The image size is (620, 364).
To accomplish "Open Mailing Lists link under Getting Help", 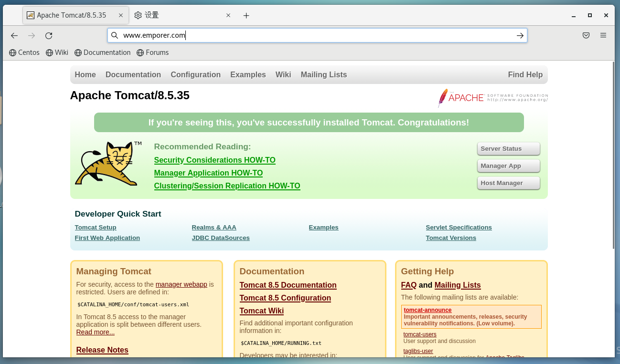I will pyautogui.click(x=458, y=285).
